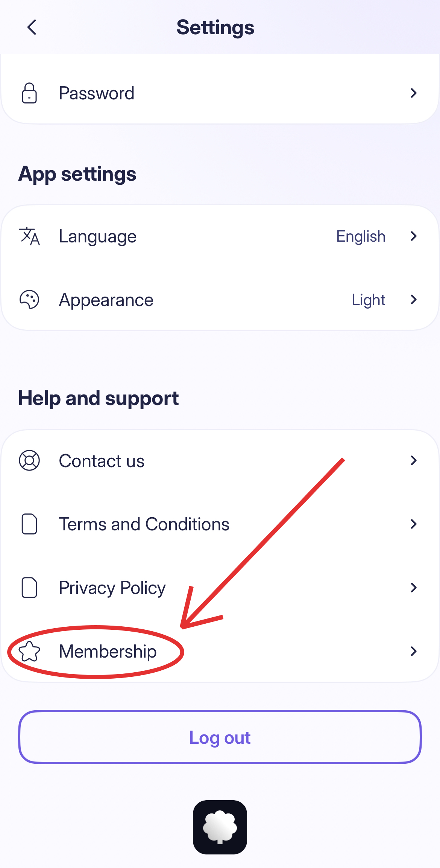Tap the lock icon beside Password
This screenshot has height=868, width=440.
(29, 93)
